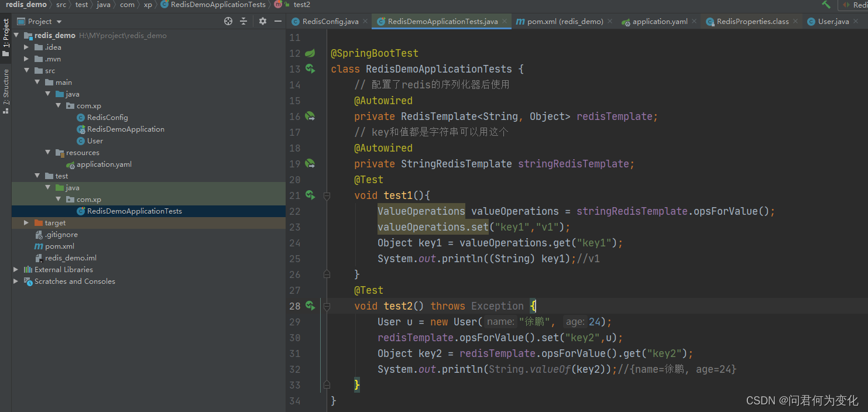This screenshot has height=412, width=868.
Task: Close the RedisDemoApplicationTests.java tab
Action: (x=505, y=21)
